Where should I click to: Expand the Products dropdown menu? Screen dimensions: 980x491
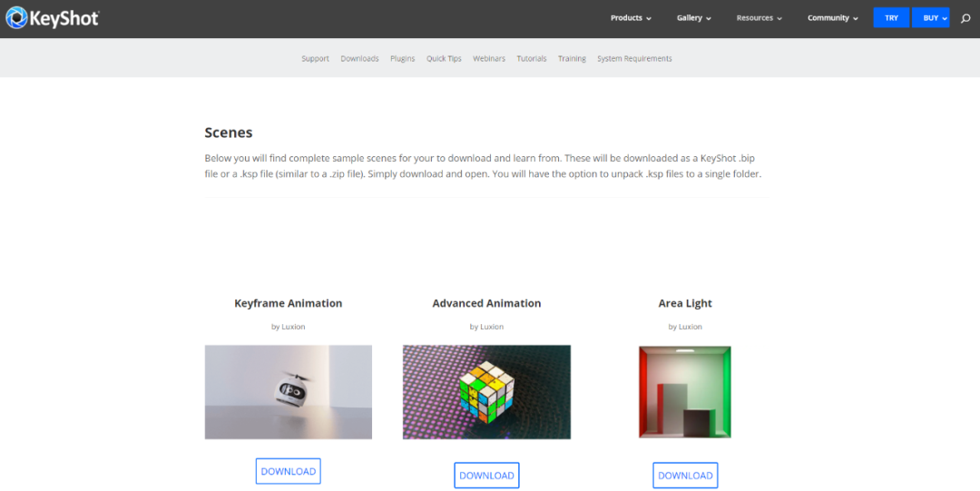pyautogui.click(x=631, y=18)
